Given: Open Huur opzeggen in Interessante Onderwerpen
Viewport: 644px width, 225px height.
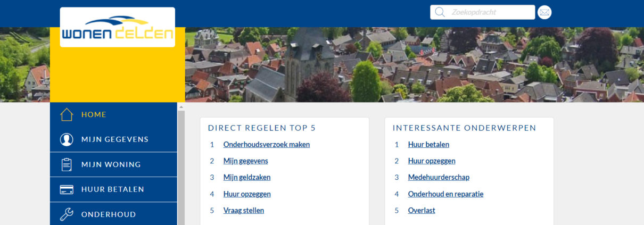Looking at the screenshot, I should coord(432,161).
